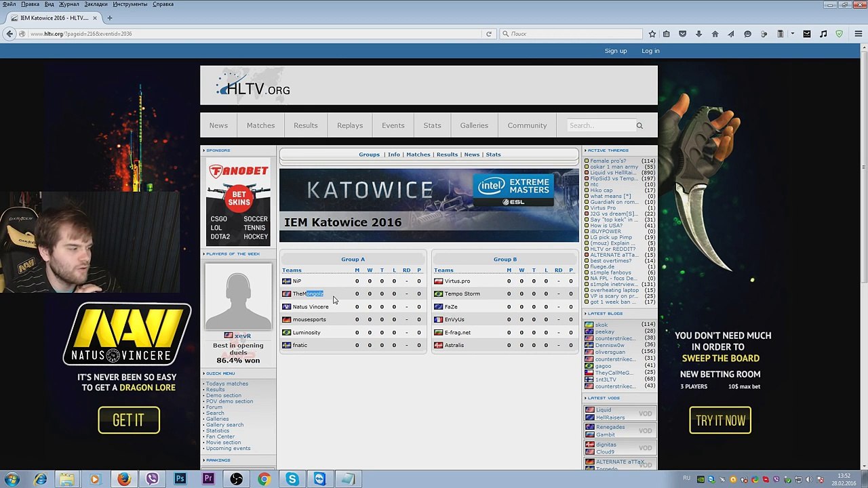Click the Firefox Поиск search box
Image resolution: width=868 pixels, height=488 pixels.
[572, 34]
